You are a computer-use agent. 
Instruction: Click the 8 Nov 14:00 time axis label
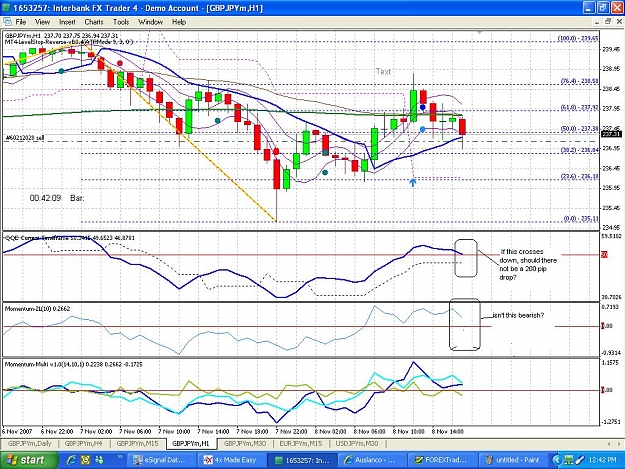coord(448,432)
